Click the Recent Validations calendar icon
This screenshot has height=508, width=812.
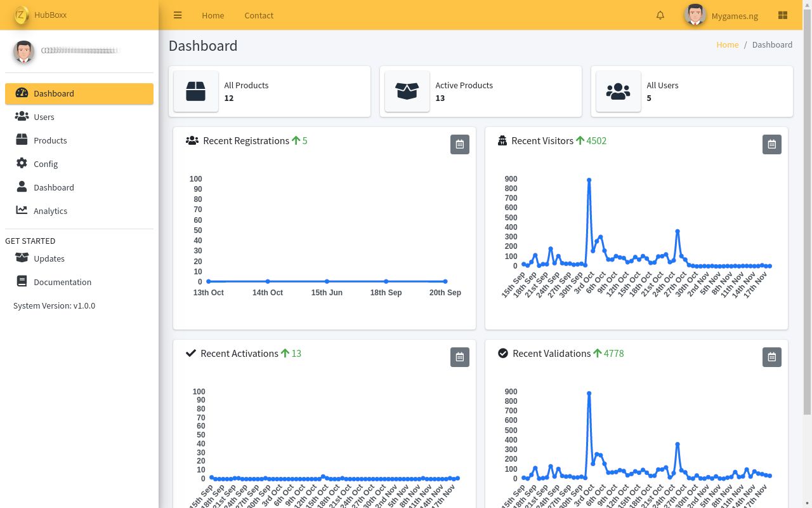772,357
